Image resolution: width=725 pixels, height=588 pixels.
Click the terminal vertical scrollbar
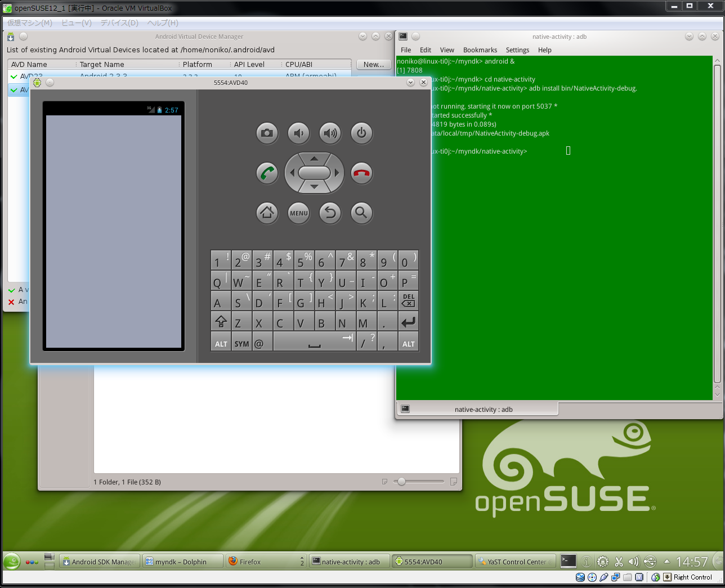[717, 225]
